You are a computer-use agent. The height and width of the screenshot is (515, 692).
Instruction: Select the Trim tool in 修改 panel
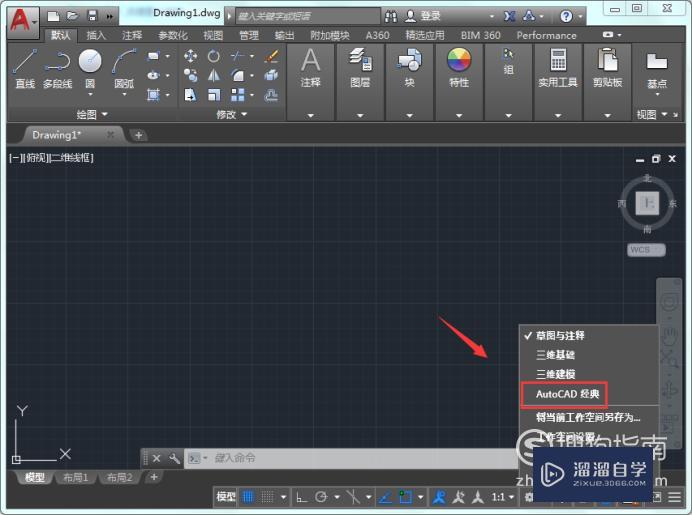237,56
